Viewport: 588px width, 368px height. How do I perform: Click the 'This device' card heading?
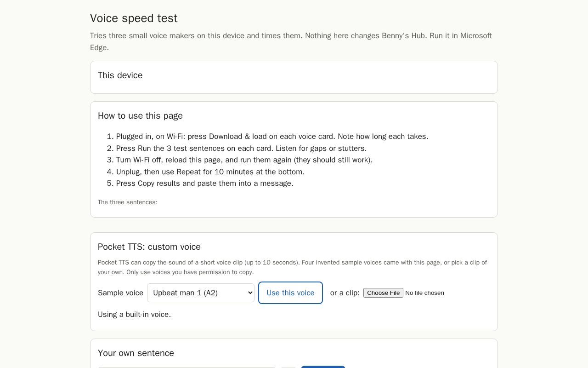point(120,75)
